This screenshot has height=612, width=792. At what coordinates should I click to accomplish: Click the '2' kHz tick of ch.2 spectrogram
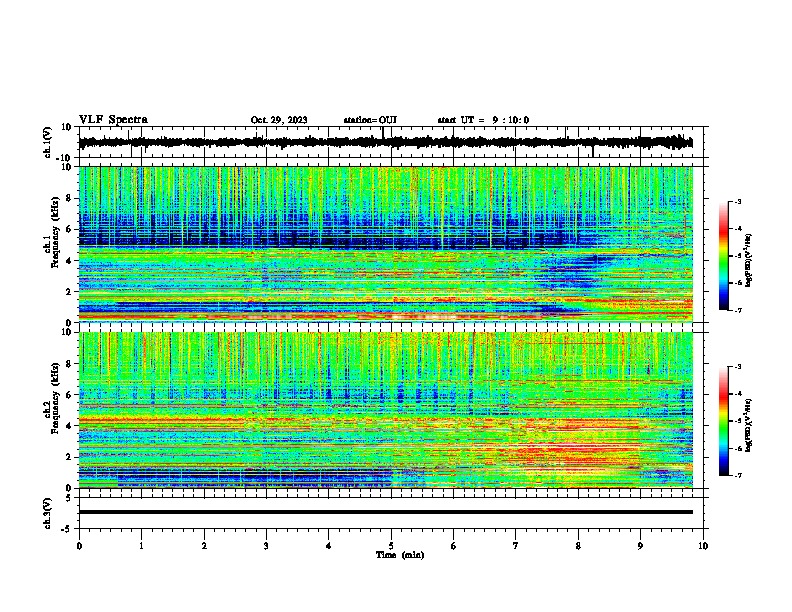click(70, 457)
